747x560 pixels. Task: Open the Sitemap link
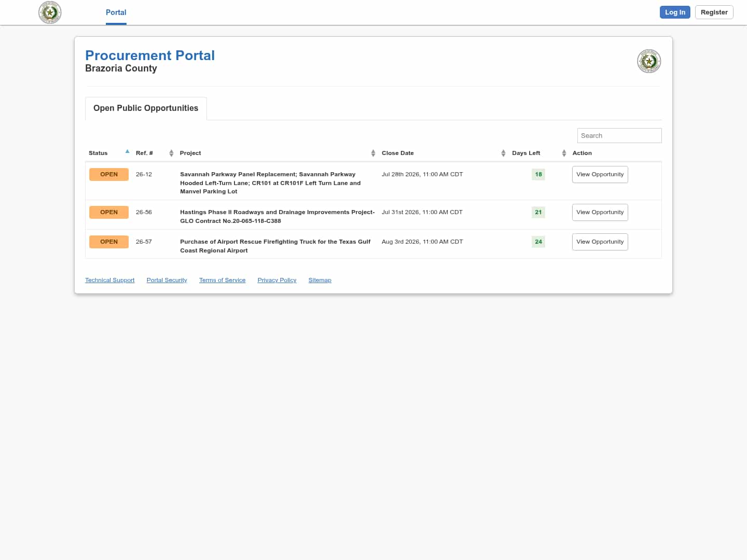click(320, 280)
